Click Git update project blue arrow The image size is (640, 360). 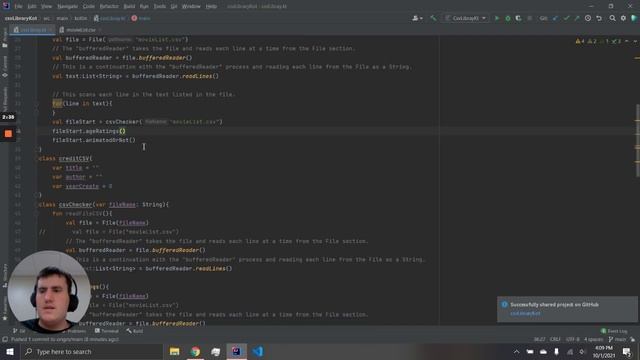(x=555, y=18)
